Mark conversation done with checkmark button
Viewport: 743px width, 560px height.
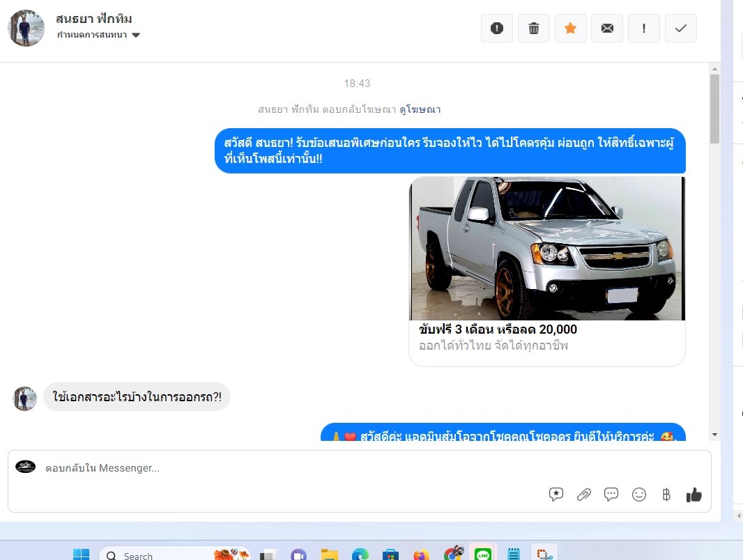pyautogui.click(x=681, y=29)
